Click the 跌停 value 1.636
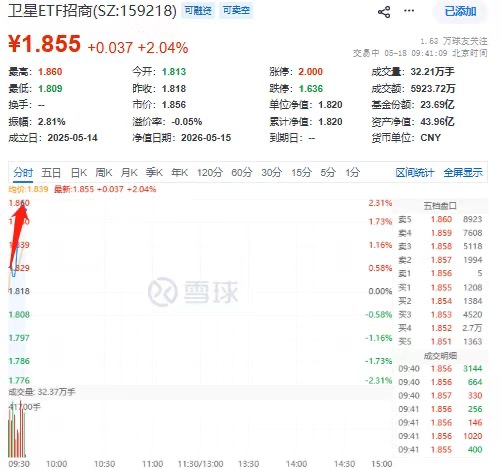The width and height of the screenshot is (501, 470). point(310,89)
